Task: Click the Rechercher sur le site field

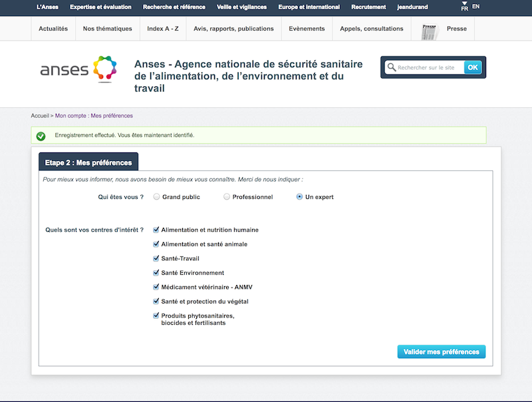Action: pyautogui.click(x=429, y=67)
